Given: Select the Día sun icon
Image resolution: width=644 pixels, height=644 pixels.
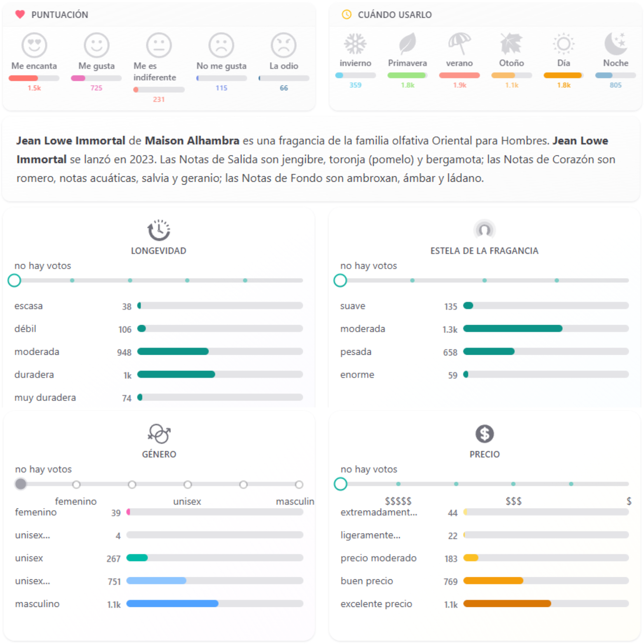Looking at the screenshot, I should point(563,44).
